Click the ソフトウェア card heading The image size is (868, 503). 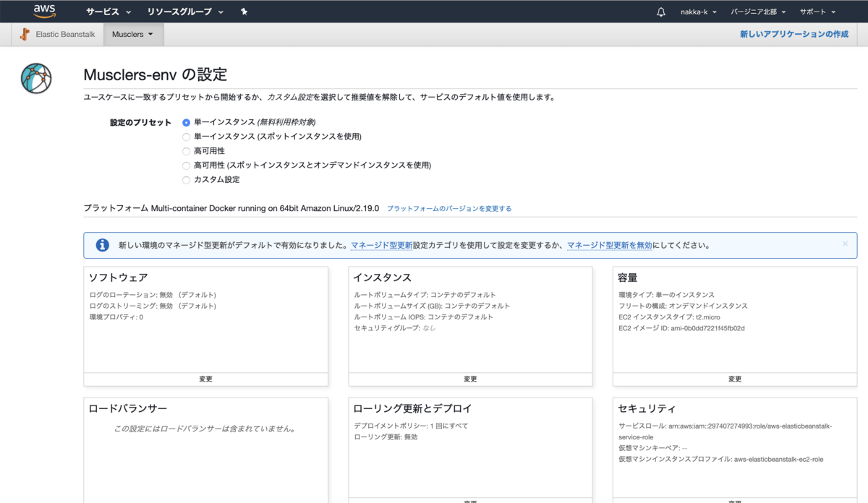(x=119, y=278)
